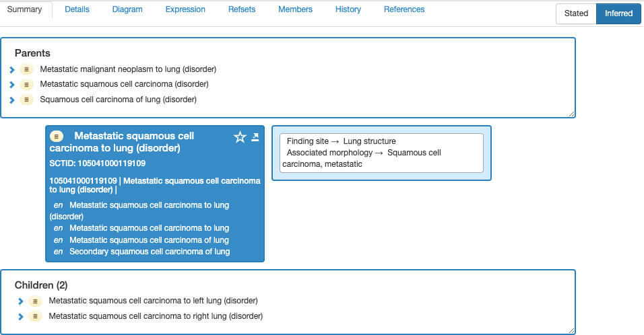Click the defined-concept badge in the blue card header
This screenshot has width=644, height=335.
[57, 136]
